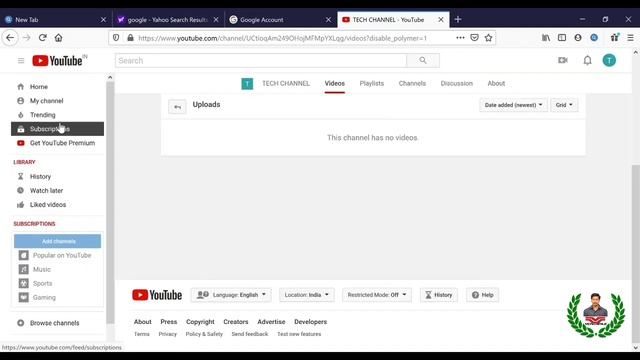
Task: Reload the page in the browser
Action: coord(42,38)
